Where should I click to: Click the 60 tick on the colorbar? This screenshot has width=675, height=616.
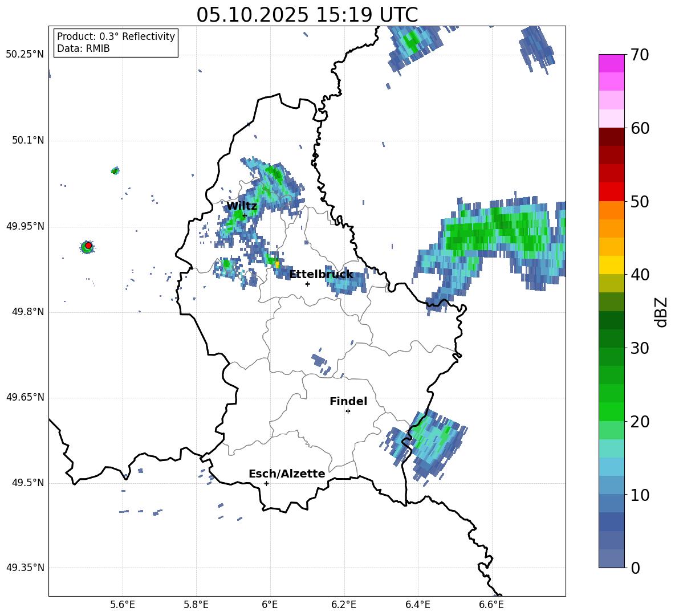[x=640, y=128]
